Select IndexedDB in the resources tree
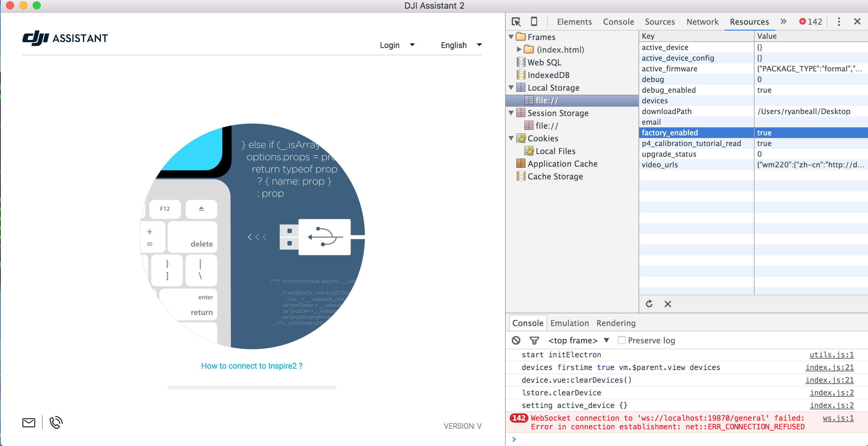 pos(548,75)
